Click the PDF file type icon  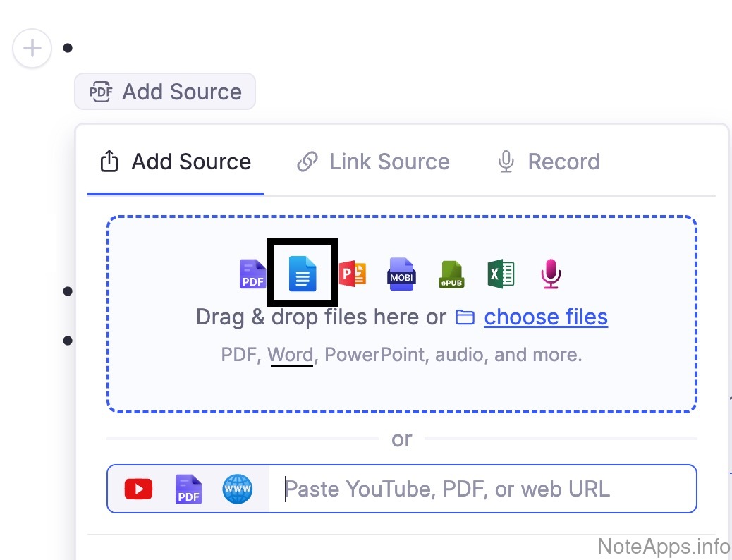click(253, 274)
